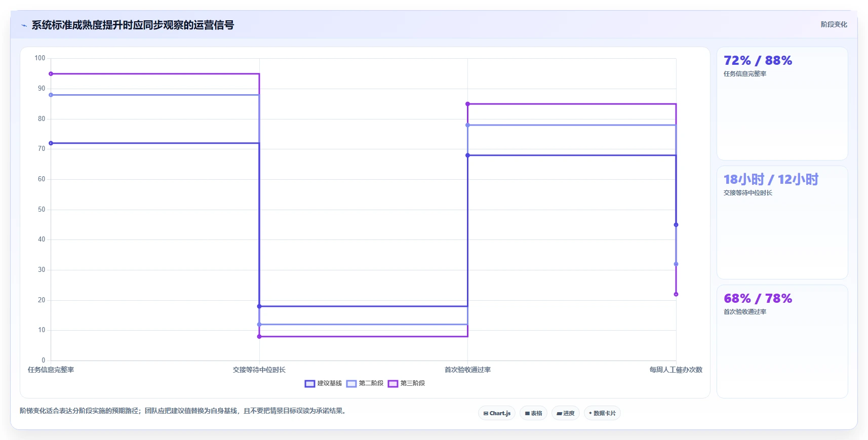Click the x-axis label 每周人工催办次数
This screenshot has height=440, width=868.
[676, 370]
